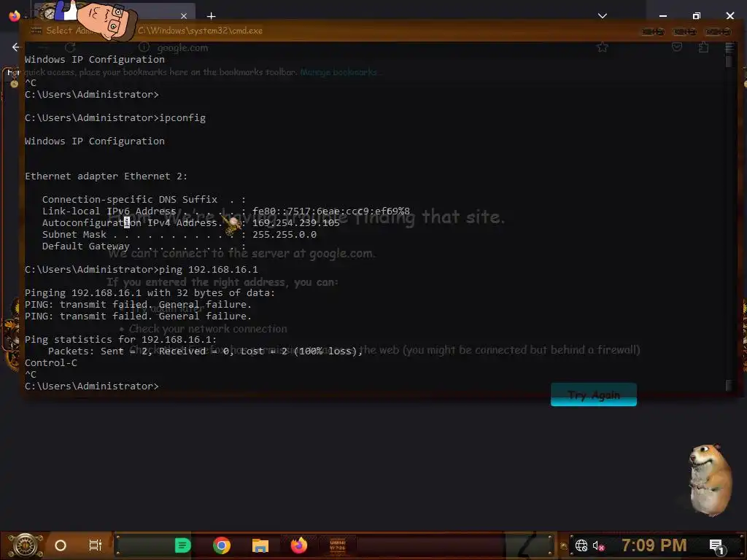This screenshot has width=747, height=560.
Task: Launch the green chat app on taskbar
Action: [x=182, y=545]
